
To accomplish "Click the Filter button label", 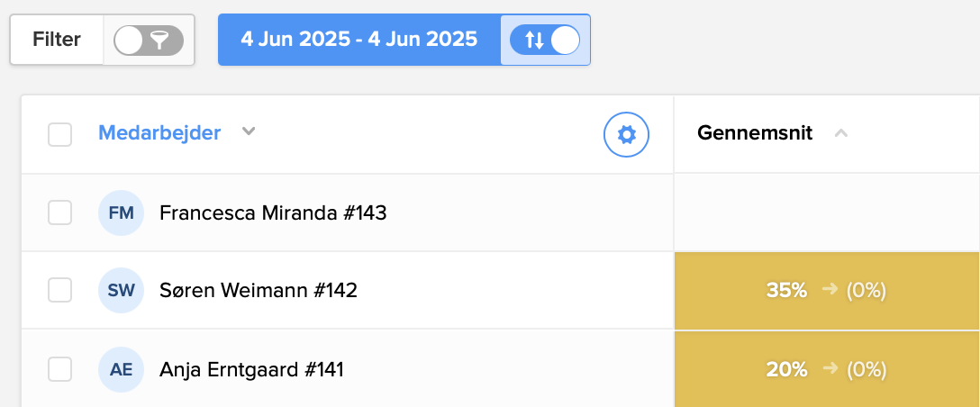I will (x=57, y=40).
